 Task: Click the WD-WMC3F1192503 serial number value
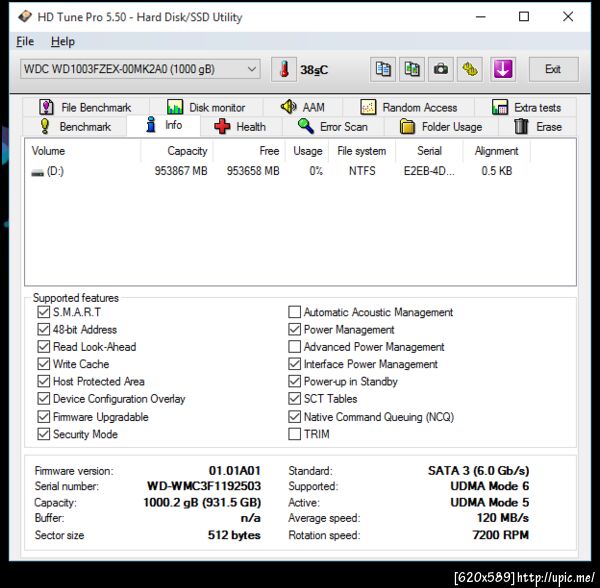click(204, 486)
